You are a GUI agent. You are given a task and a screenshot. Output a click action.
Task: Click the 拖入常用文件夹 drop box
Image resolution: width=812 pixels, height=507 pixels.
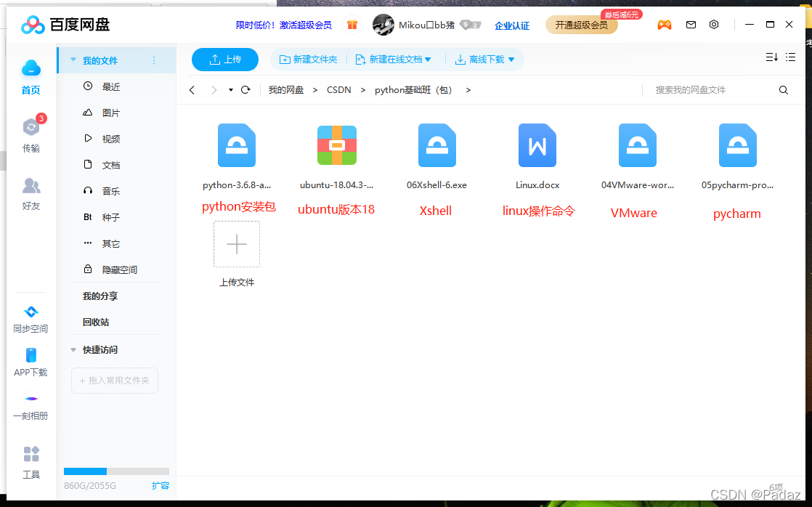pyautogui.click(x=115, y=381)
